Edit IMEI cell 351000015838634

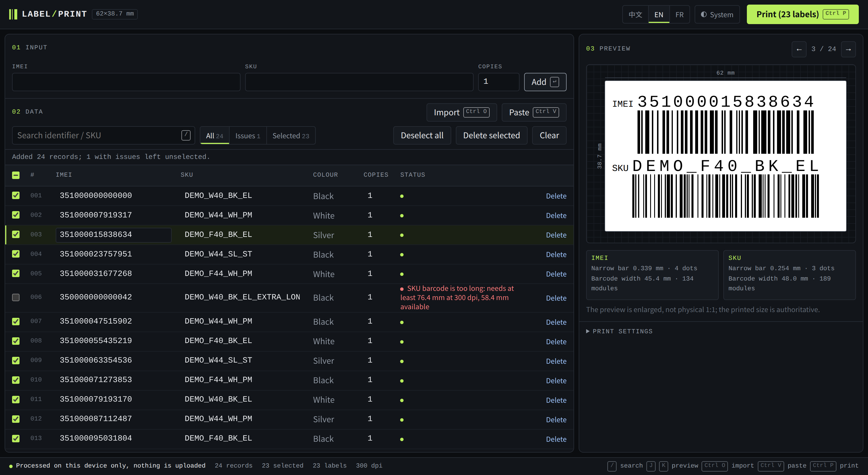pyautogui.click(x=114, y=235)
